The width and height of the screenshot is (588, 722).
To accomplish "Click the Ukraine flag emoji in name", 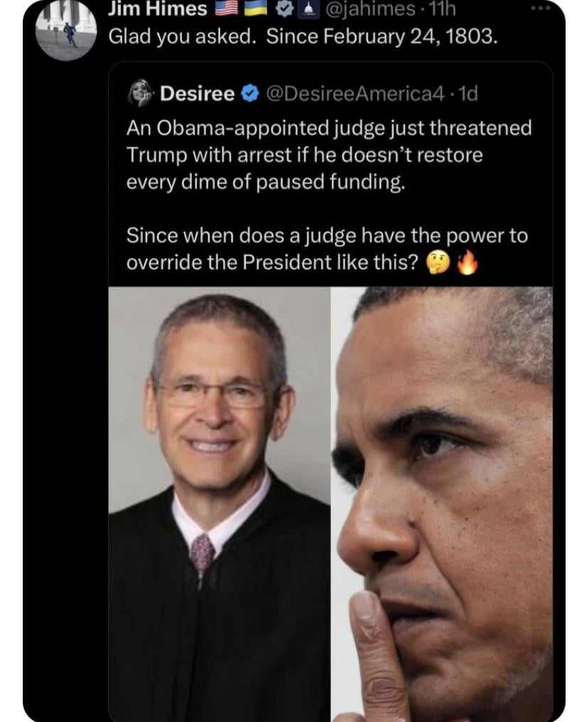I will coord(255,9).
